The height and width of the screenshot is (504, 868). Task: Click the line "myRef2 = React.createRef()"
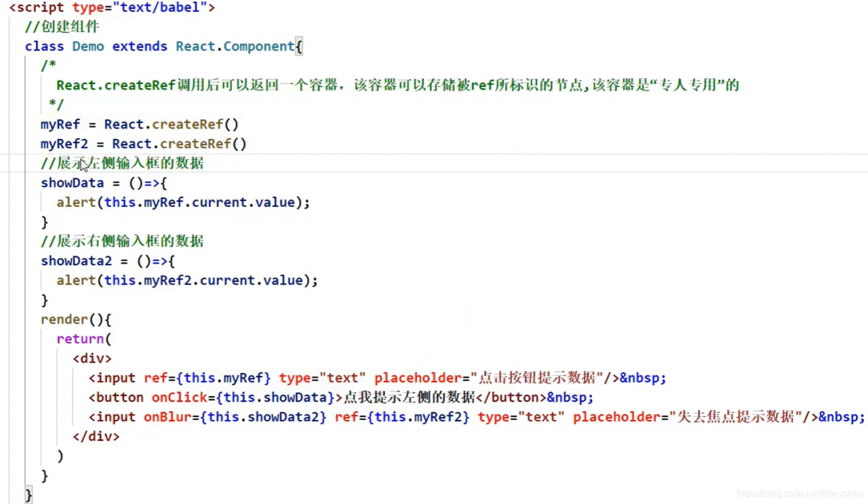click(144, 144)
